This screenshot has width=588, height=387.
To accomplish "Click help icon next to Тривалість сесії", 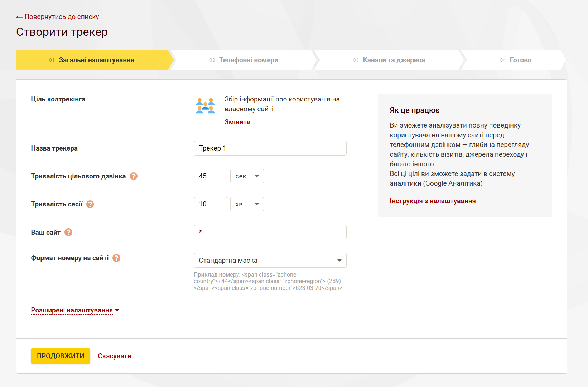I will pos(90,204).
